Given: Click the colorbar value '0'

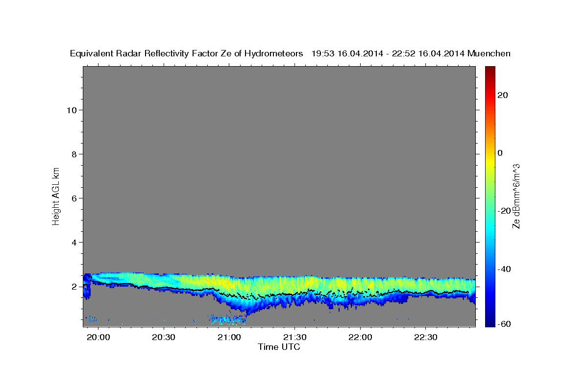Looking at the screenshot, I should pos(500,153).
